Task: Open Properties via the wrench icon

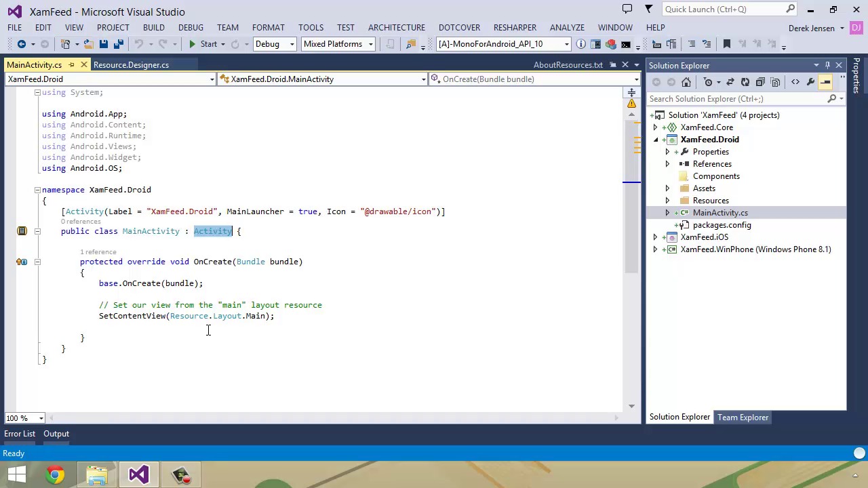Action: coord(810,82)
